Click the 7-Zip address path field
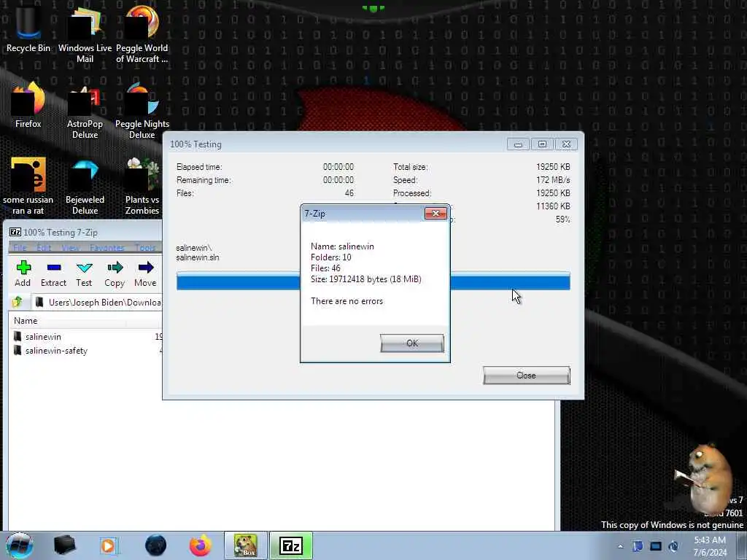Screen dimensions: 747x560 pyautogui.click(x=98, y=303)
